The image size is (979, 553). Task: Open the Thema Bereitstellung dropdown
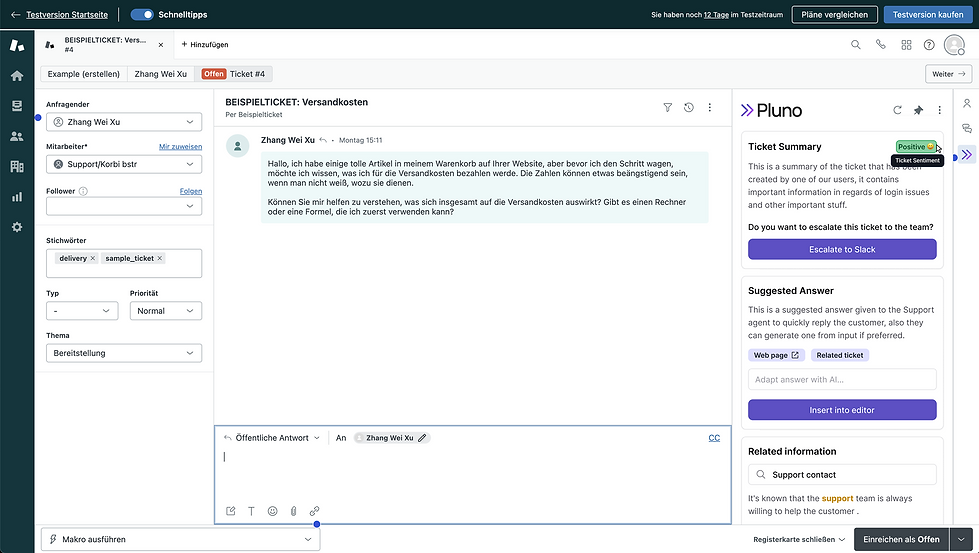[x=124, y=353]
